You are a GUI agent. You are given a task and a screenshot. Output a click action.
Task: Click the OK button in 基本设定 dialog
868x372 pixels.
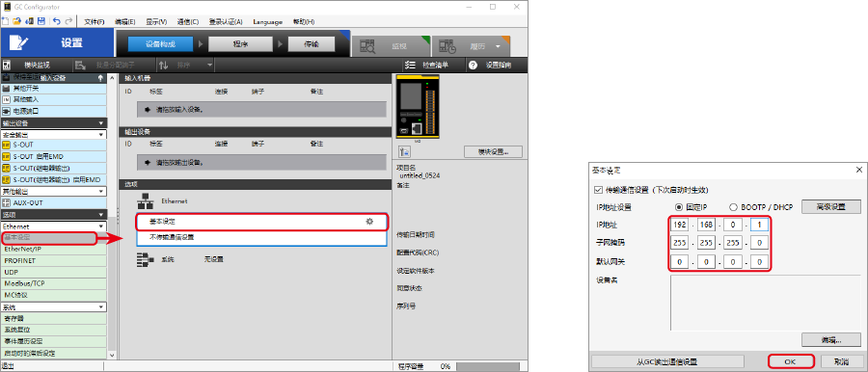791,361
